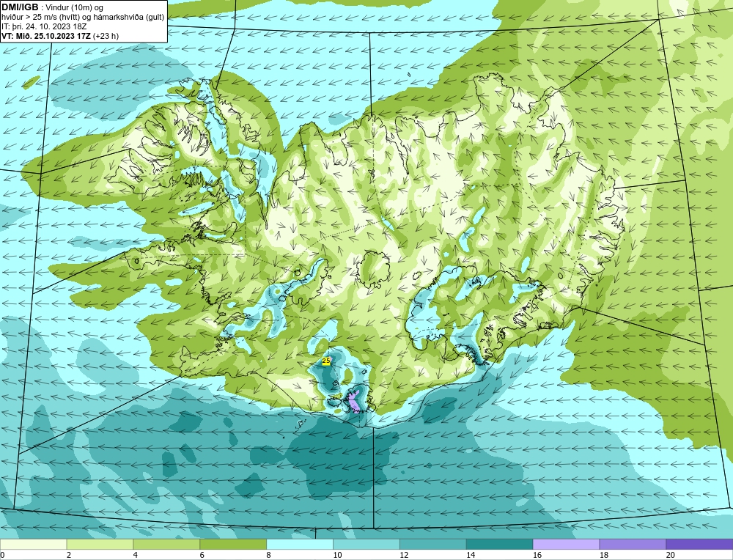The height and width of the screenshot is (560, 733).
Task: Click the DMI/IGB title text
Action: 20,7
